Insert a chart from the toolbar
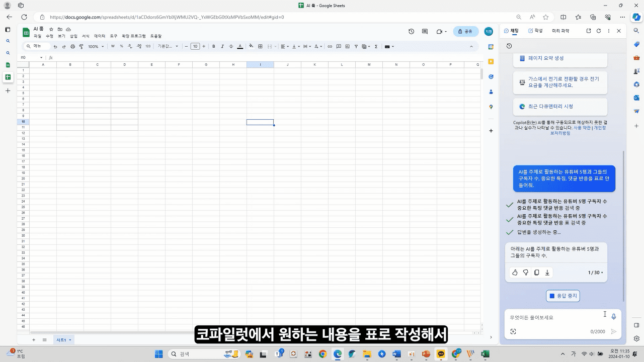This screenshot has width=644, height=362. pyautogui.click(x=347, y=46)
